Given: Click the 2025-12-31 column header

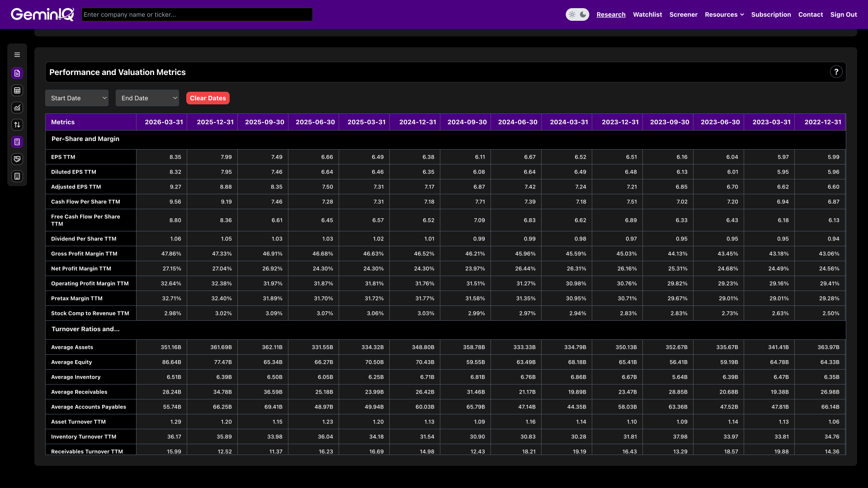Looking at the screenshot, I should pos(212,122).
